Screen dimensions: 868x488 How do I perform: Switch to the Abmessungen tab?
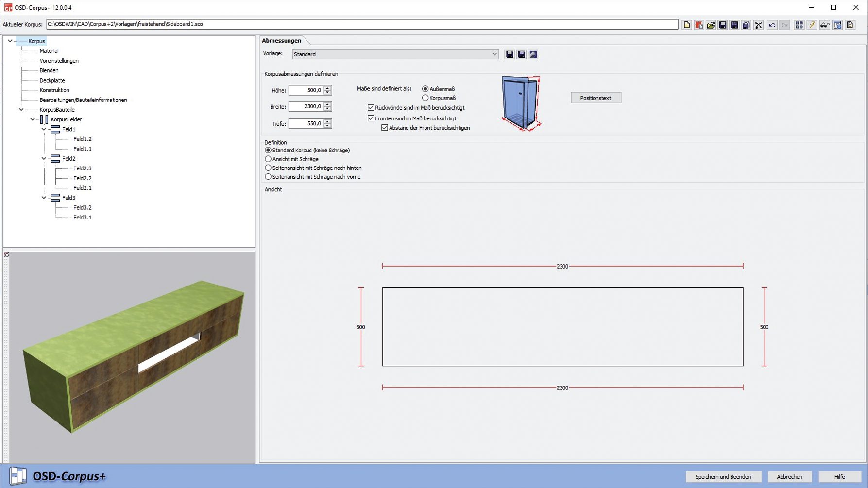click(x=281, y=40)
